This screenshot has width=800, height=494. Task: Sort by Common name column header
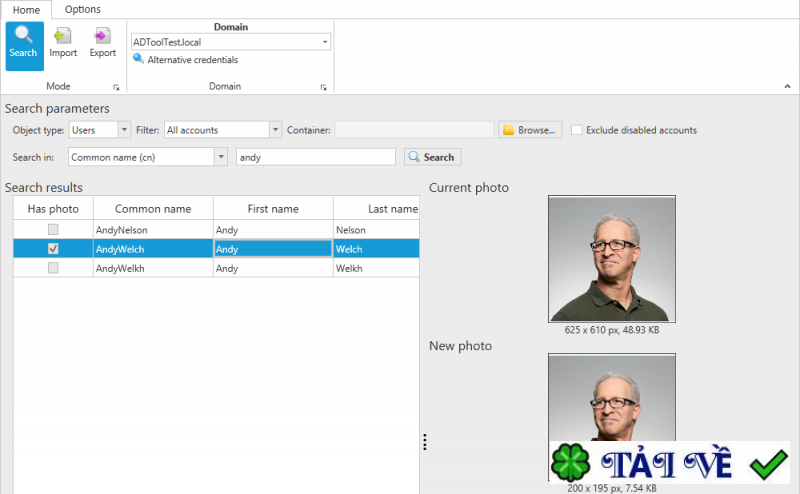coord(153,208)
